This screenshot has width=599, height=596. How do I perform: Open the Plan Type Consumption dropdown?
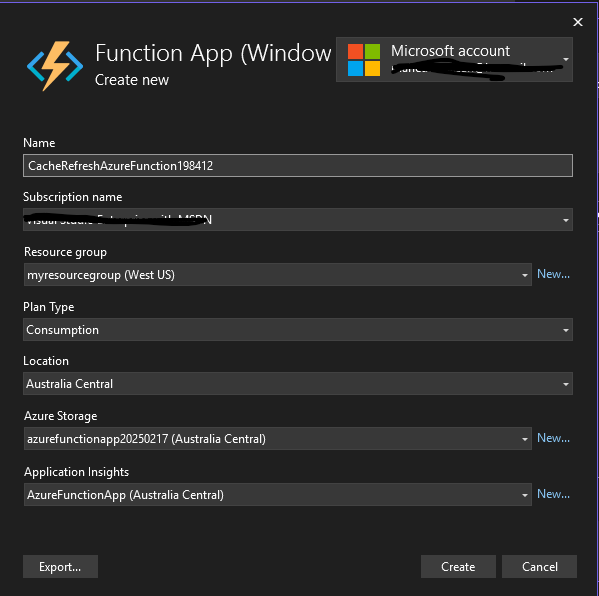click(298, 330)
